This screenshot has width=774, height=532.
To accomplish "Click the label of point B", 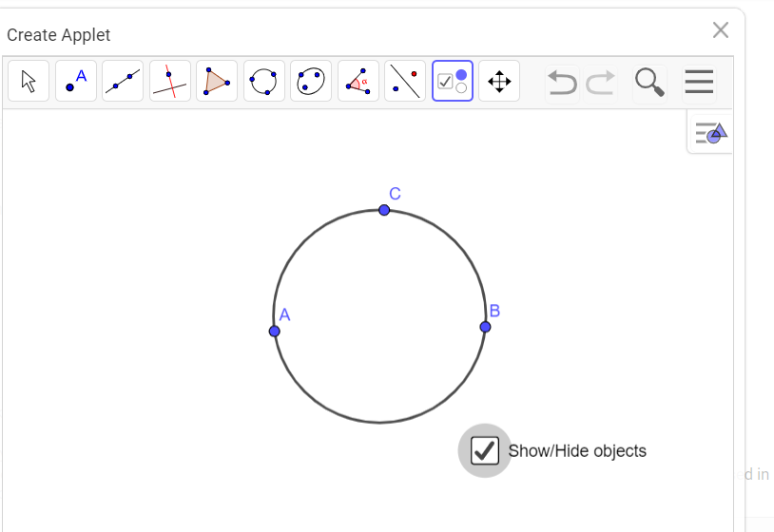I will coord(494,311).
